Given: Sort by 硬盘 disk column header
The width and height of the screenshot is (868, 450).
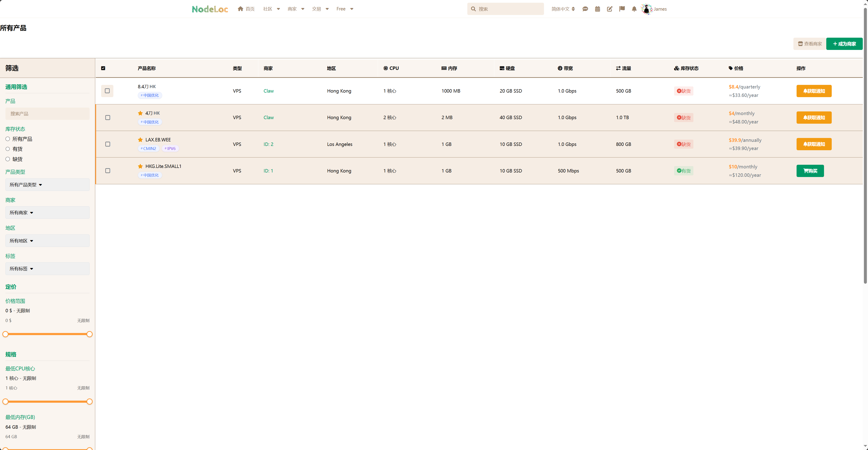Looking at the screenshot, I should [x=507, y=68].
